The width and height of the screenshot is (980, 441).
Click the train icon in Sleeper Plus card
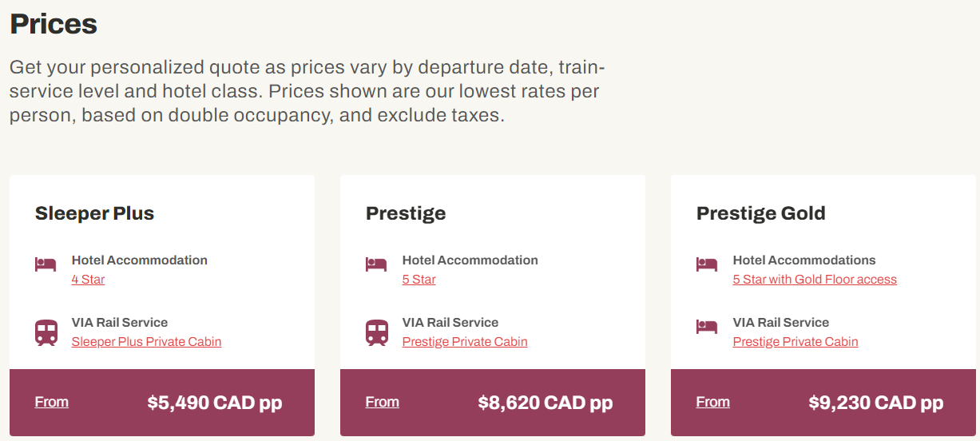[46, 332]
